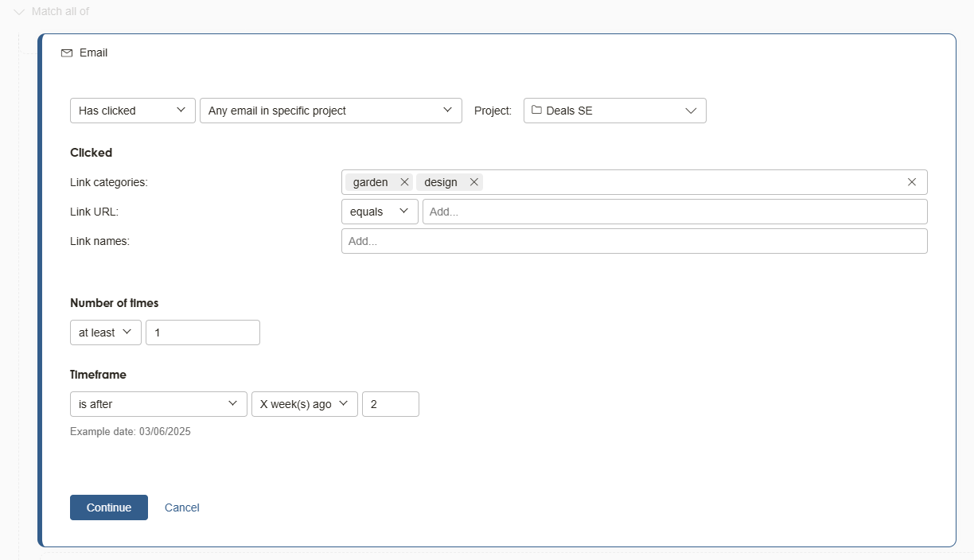
Task: Open Any email in specific project dropdown
Action: (x=330, y=111)
